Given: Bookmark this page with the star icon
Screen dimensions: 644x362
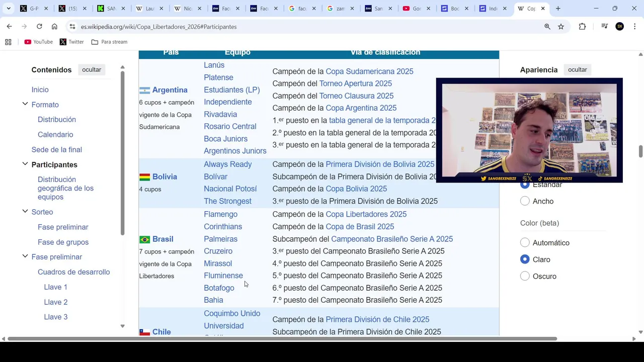Looking at the screenshot, I should tap(561, 27).
